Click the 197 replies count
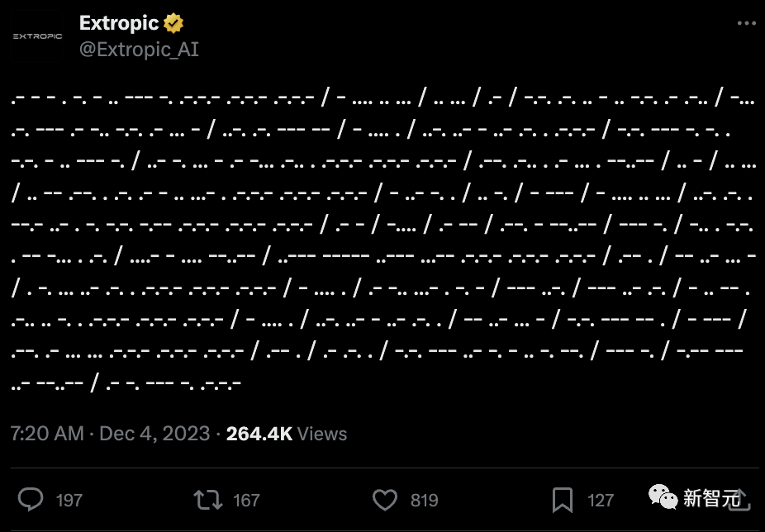The image size is (765, 532). click(x=69, y=501)
